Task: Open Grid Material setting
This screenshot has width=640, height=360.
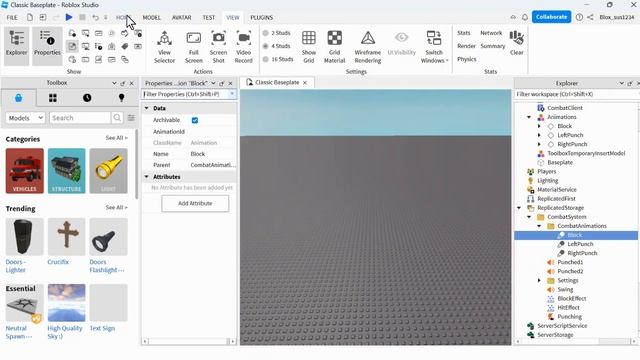Action: pos(334,47)
